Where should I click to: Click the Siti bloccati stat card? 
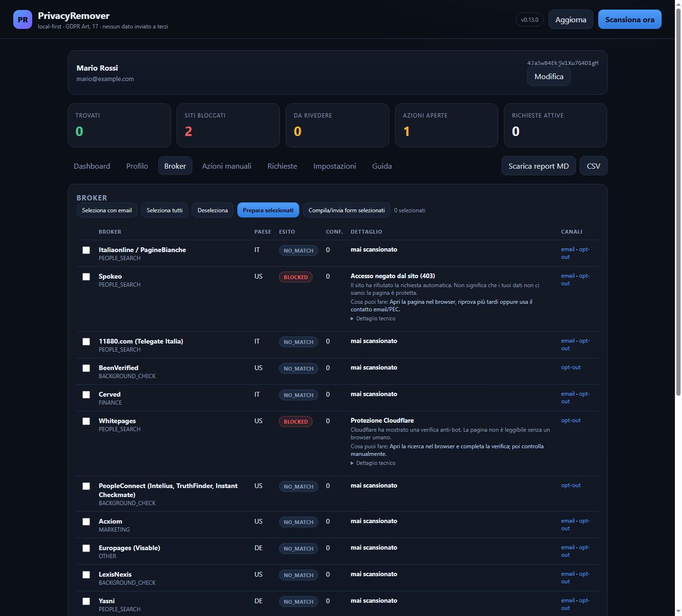pos(228,125)
